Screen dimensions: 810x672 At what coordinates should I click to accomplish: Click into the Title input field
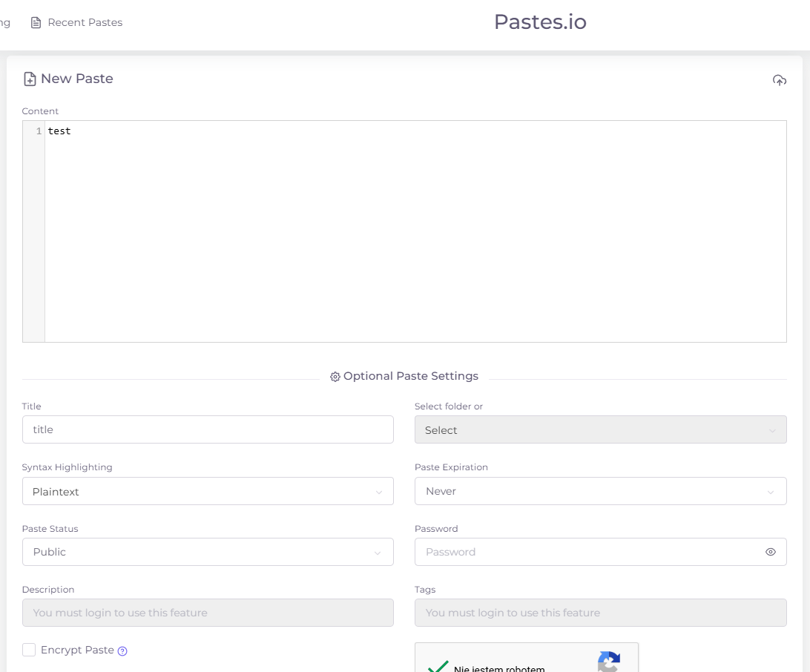click(x=208, y=429)
